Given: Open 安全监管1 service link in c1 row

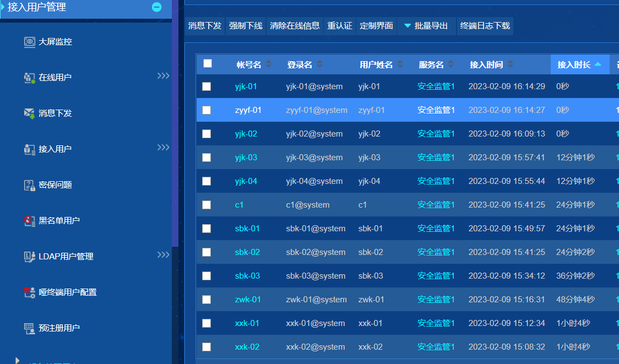Looking at the screenshot, I should [436, 205].
